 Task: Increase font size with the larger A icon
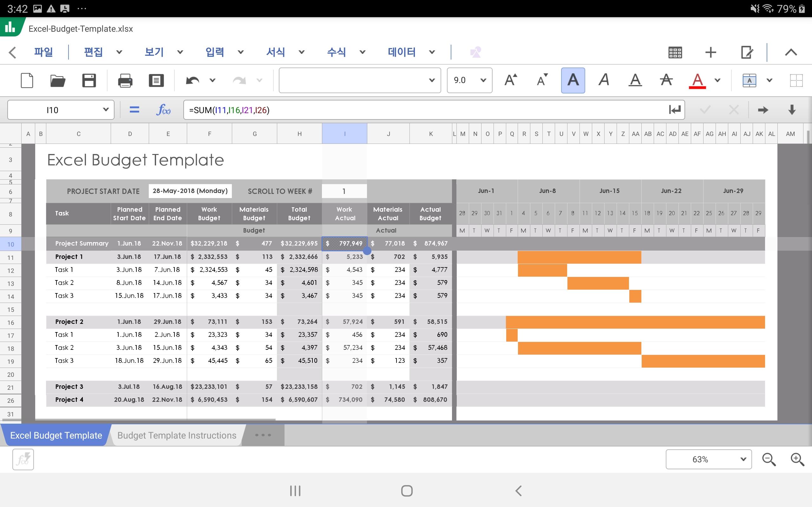(x=510, y=80)
